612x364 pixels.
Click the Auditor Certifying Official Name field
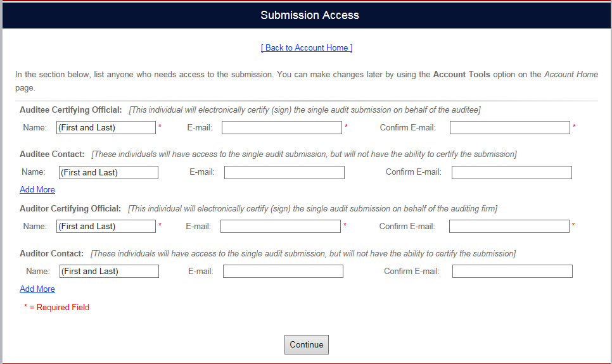106,227
